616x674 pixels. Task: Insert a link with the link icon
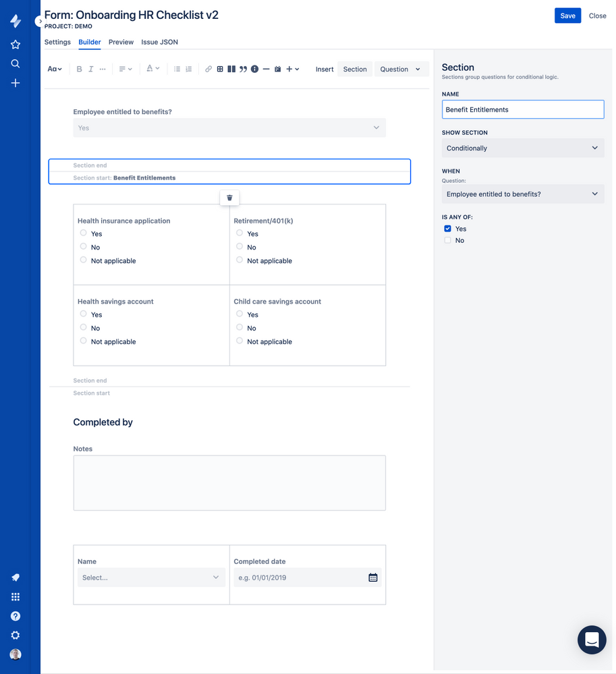[208, 69]
